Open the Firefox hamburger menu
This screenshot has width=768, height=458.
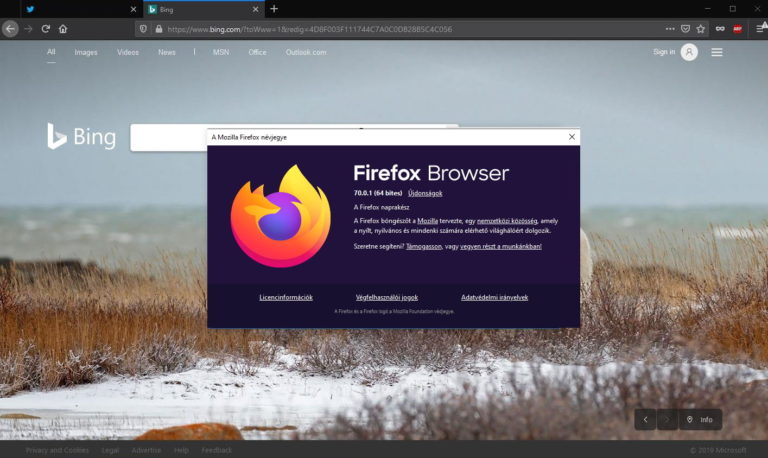coord(755,29)
